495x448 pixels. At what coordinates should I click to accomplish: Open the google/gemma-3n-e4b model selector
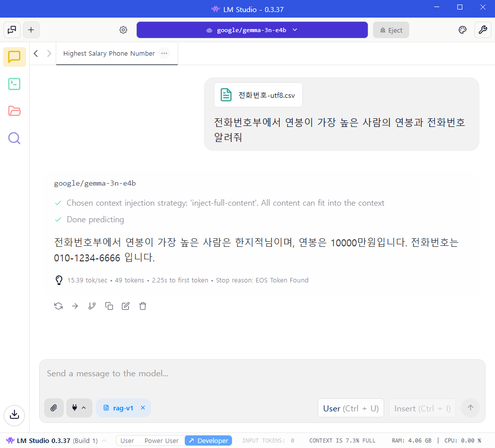point(252,30)
